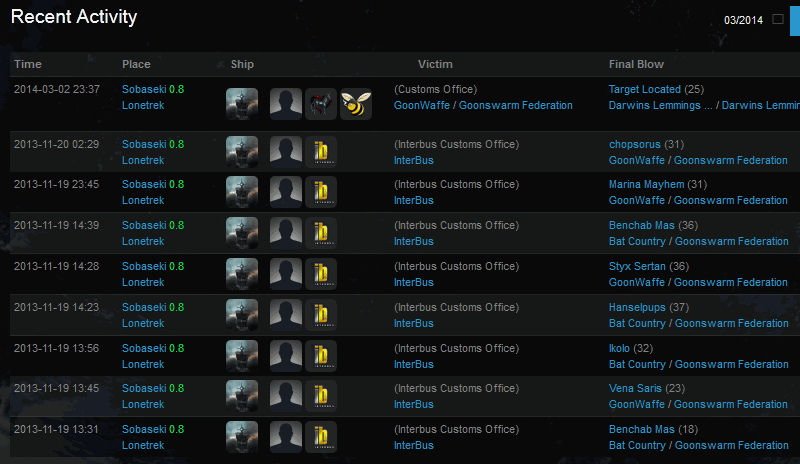Viewport: 800px width, 464px height.
Task: Open Target Located pilot link
Action: 644,89
